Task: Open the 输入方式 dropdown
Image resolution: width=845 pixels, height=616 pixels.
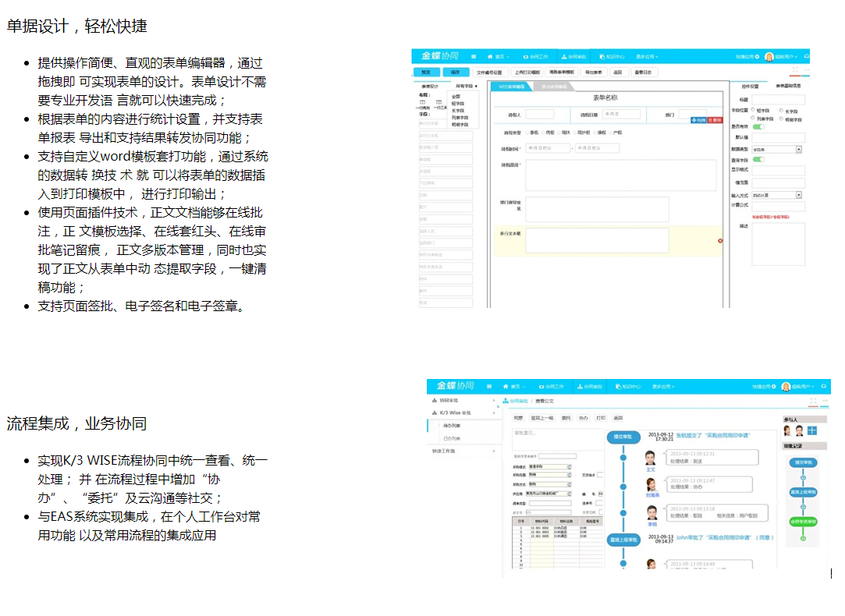Action: pos(798,194)
